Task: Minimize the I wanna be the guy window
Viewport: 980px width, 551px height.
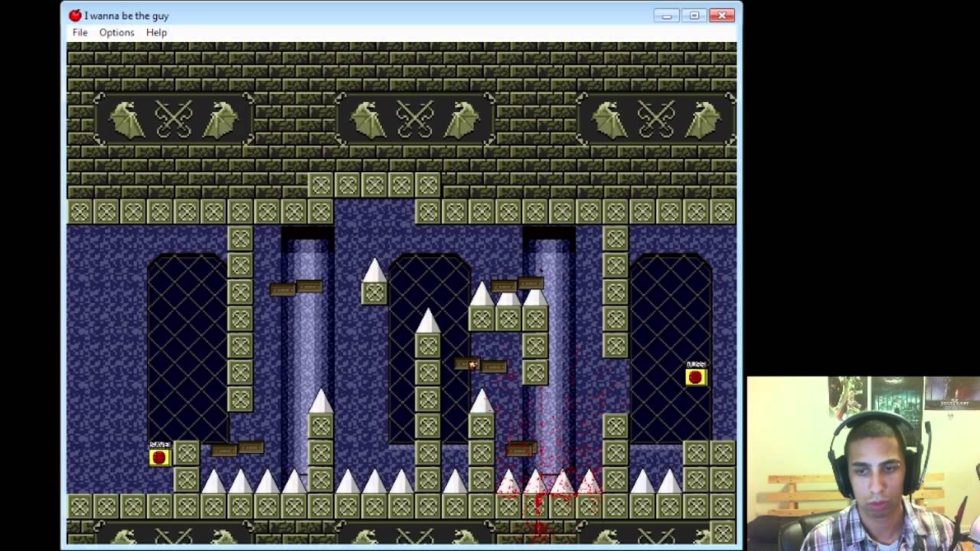Action: coord(666,15)
